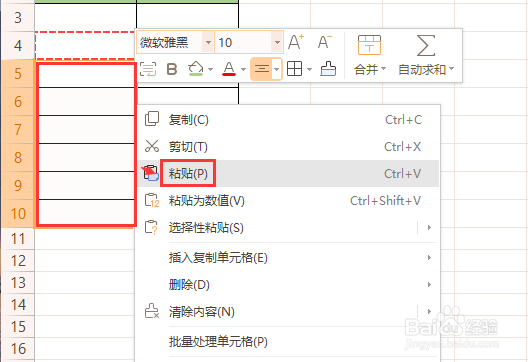
Task: Click the copy icon beside 复制
Action: [152, 119]
